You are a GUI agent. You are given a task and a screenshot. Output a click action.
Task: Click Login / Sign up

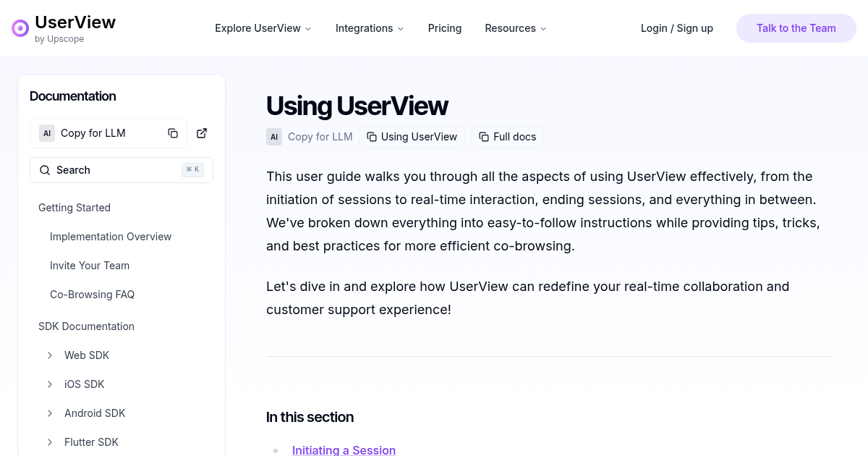coord(677,28)
